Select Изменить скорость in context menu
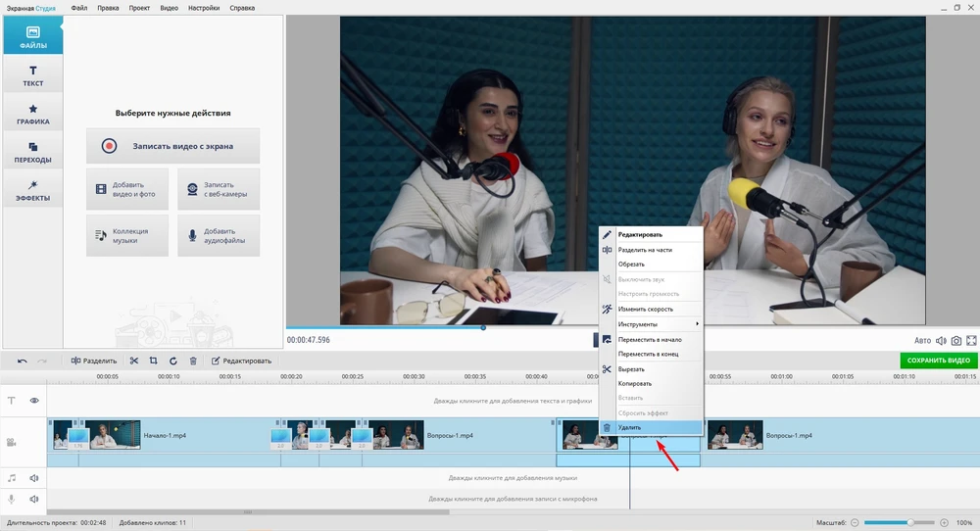The width and height of the screenshot is (980, 531). (x=645, y=309)
